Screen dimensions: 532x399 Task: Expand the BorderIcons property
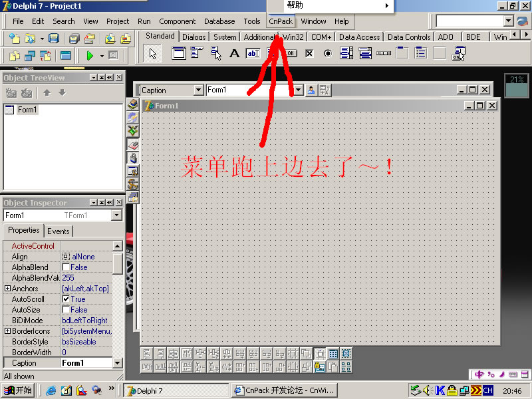7,331
